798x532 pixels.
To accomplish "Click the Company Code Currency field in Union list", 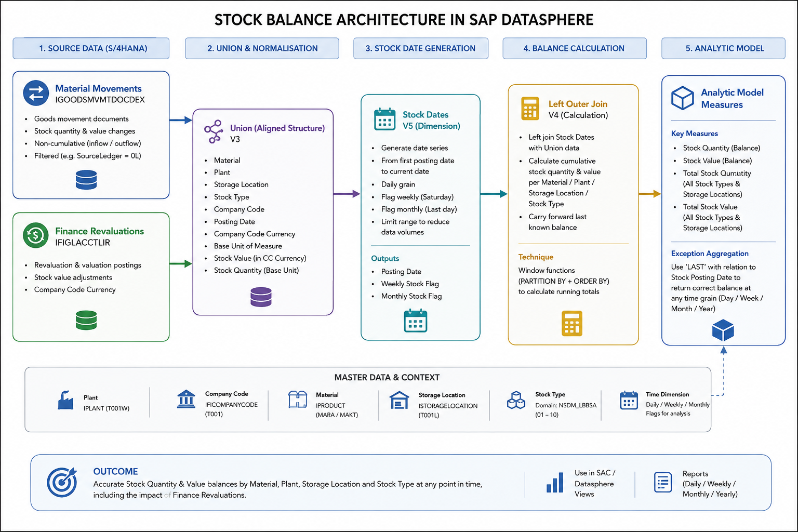I will [255, 234].
